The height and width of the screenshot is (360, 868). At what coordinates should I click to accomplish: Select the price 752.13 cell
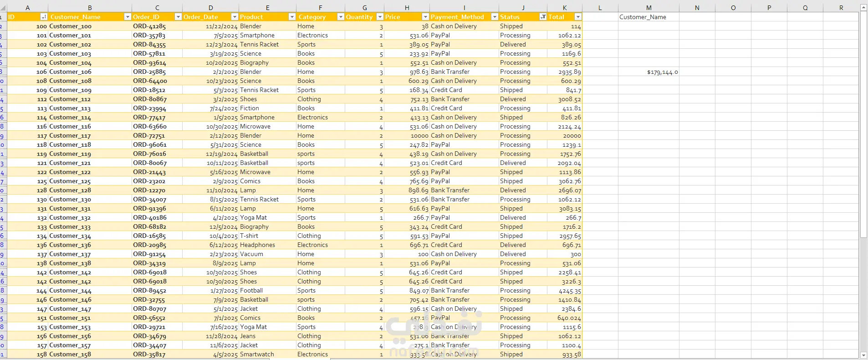point(407,99)
